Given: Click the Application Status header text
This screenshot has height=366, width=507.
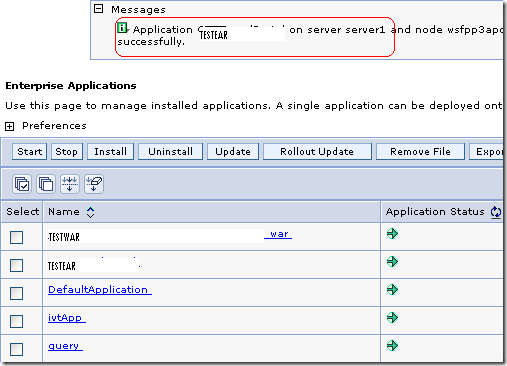Looking at the screenshot, I should (435, 212).
